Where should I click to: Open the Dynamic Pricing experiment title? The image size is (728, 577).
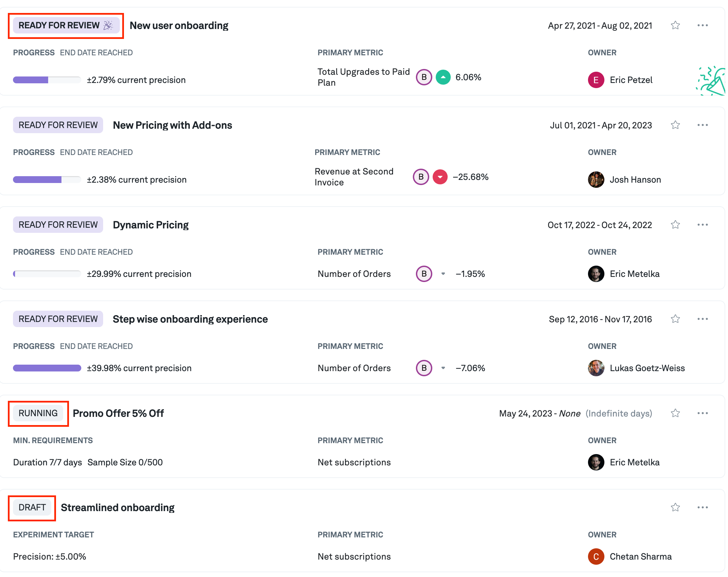151,225
